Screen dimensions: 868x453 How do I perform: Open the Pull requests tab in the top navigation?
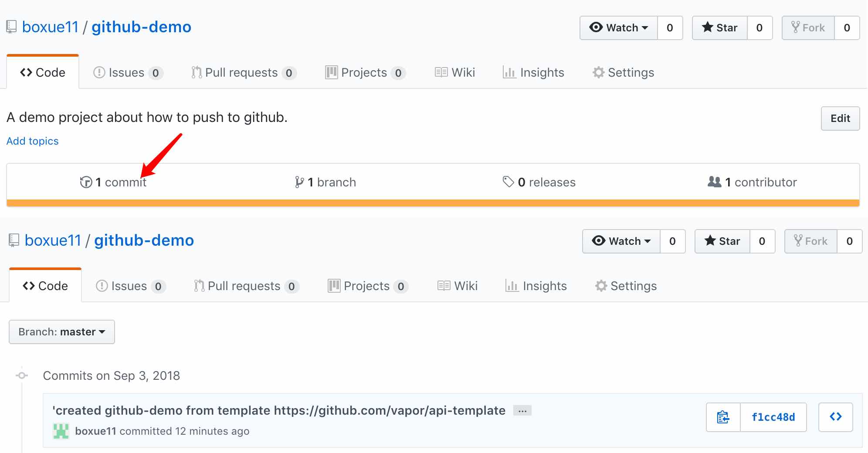click(x=244, y=72)
